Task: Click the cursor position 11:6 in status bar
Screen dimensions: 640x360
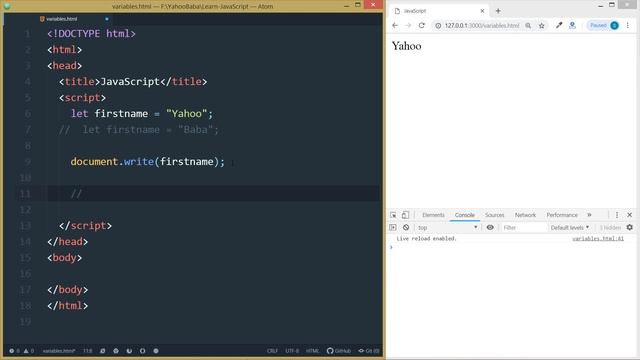Action: coord(87,351)
